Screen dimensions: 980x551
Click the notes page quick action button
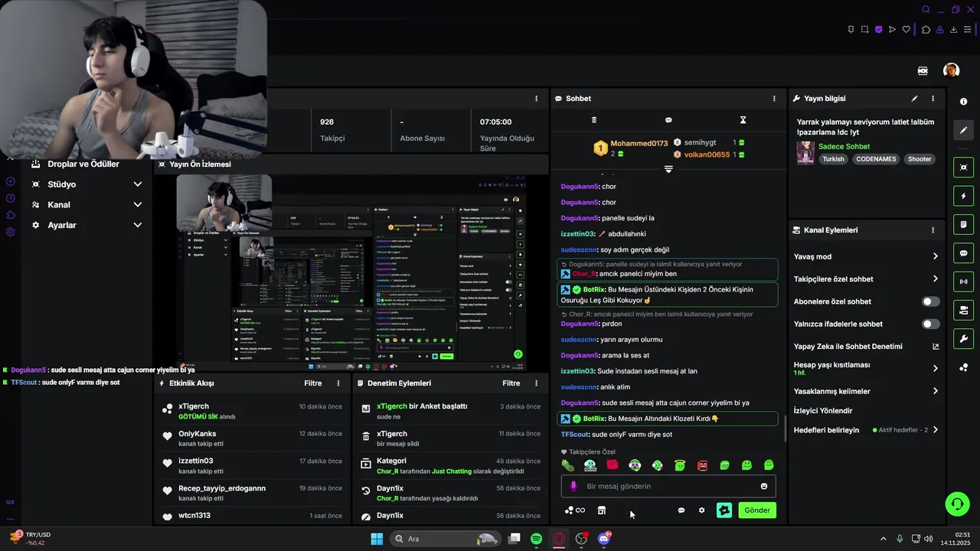click(963, 224)
